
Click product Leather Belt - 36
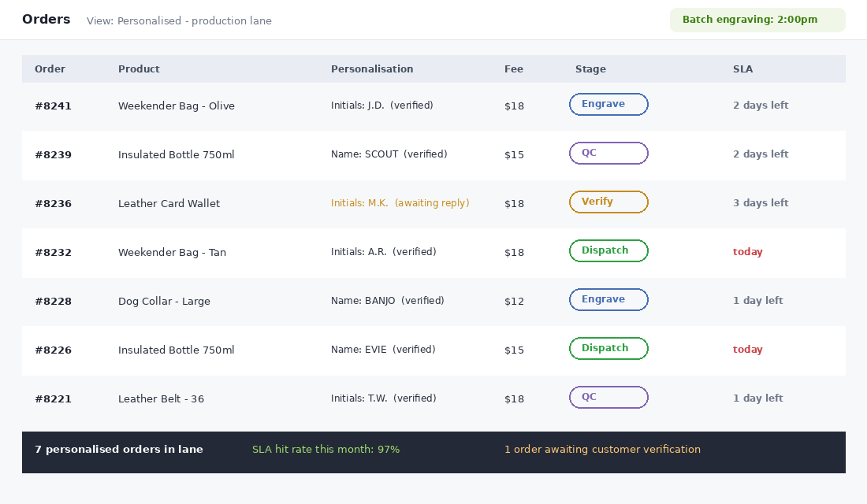point(161,399)
